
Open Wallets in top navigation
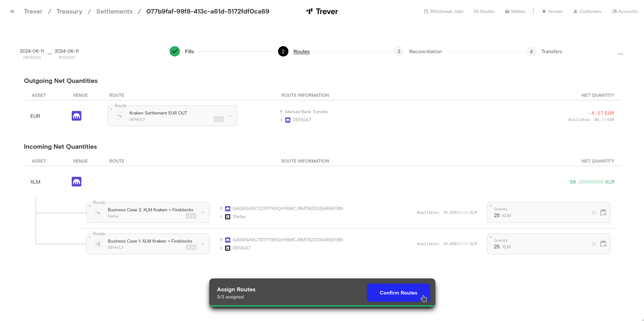(x=515, y=11)
